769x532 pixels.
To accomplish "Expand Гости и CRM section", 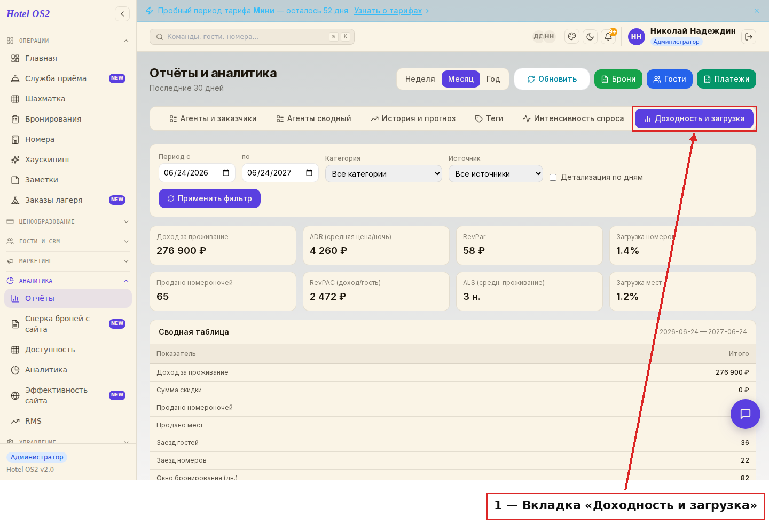I will click(x=68, y=241).
